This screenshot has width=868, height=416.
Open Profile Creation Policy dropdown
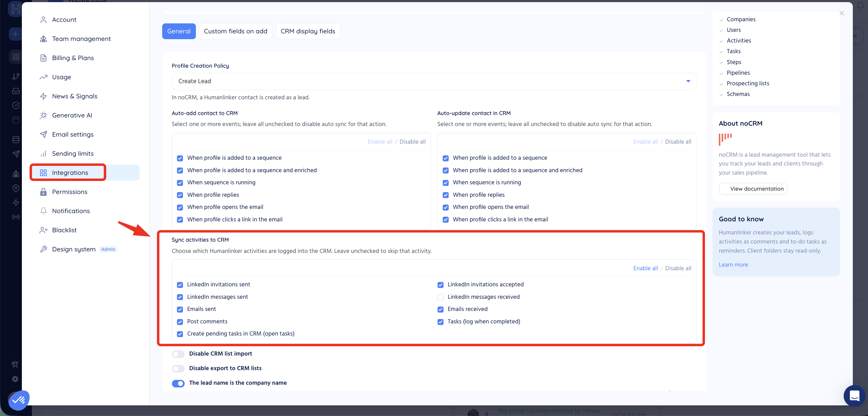click(x=434, y=81)
